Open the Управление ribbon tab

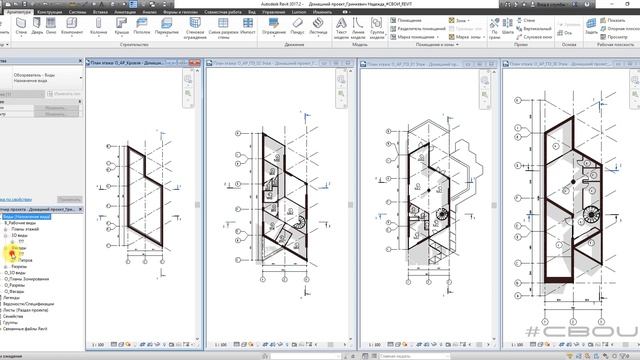pyautogui.click(x=273, y=12)
